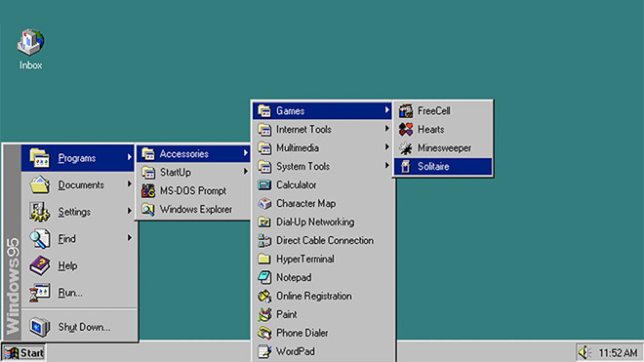Click the Help book icon
The width and height of the screenshot is (644, 362).
39,265
